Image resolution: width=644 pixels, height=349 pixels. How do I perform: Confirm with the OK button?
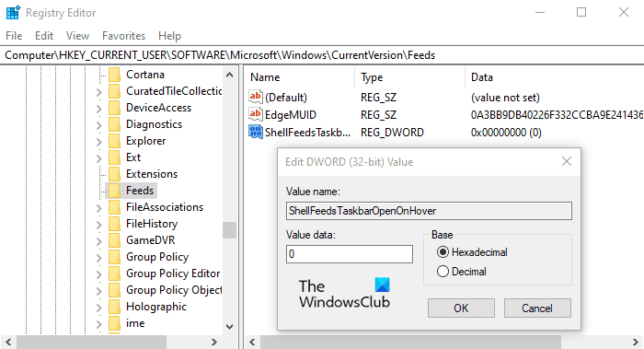point(461,308)
